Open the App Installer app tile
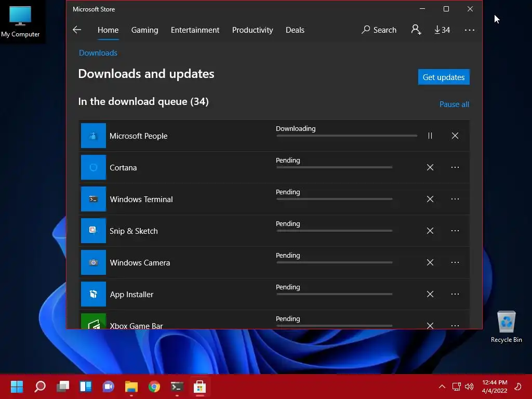532x399 pixels. point(94,294)
